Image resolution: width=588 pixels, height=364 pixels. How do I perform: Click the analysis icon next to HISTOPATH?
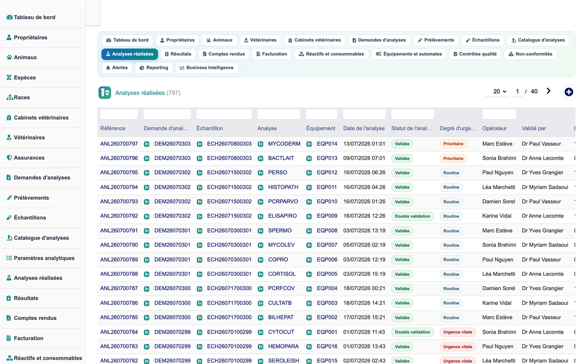click(x=261, y=188)
